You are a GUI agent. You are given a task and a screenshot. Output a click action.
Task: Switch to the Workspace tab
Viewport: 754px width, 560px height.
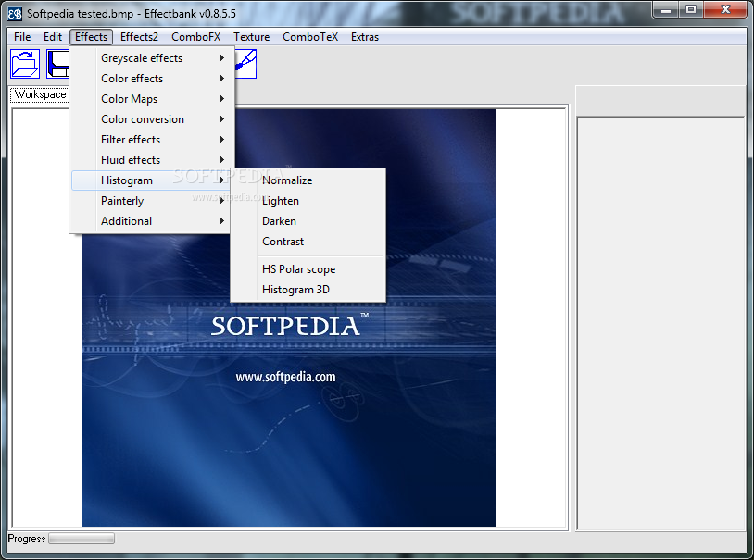click(x=40, y=94)
